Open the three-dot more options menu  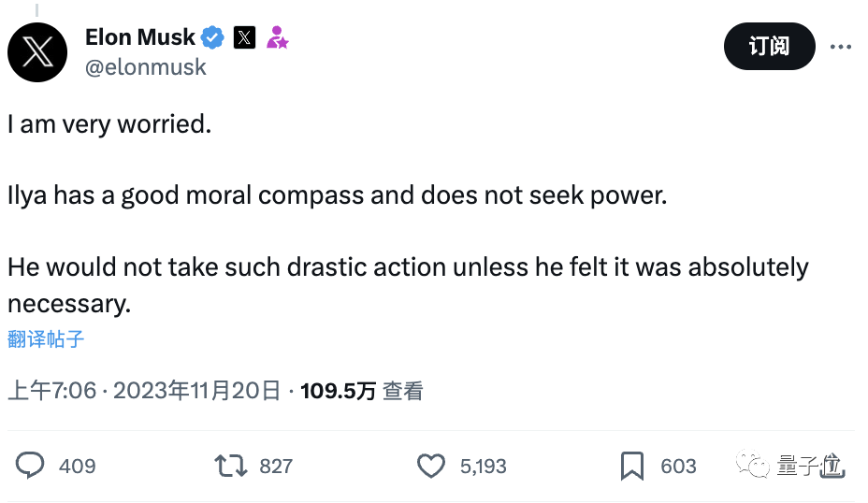point(841,46)
